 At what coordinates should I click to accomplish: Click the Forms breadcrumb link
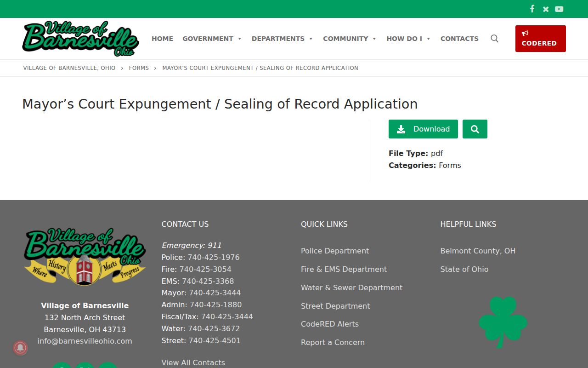click(139, 68)
